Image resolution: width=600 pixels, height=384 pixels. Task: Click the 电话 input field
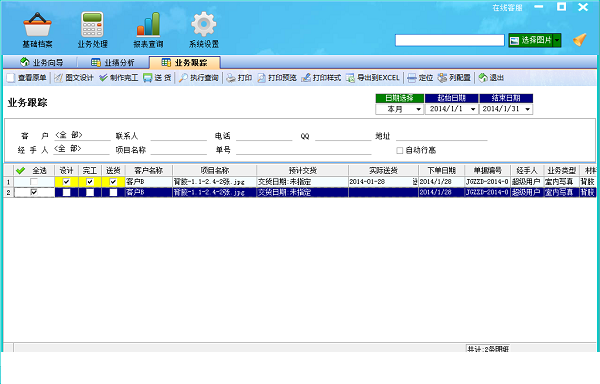[264, 136]
